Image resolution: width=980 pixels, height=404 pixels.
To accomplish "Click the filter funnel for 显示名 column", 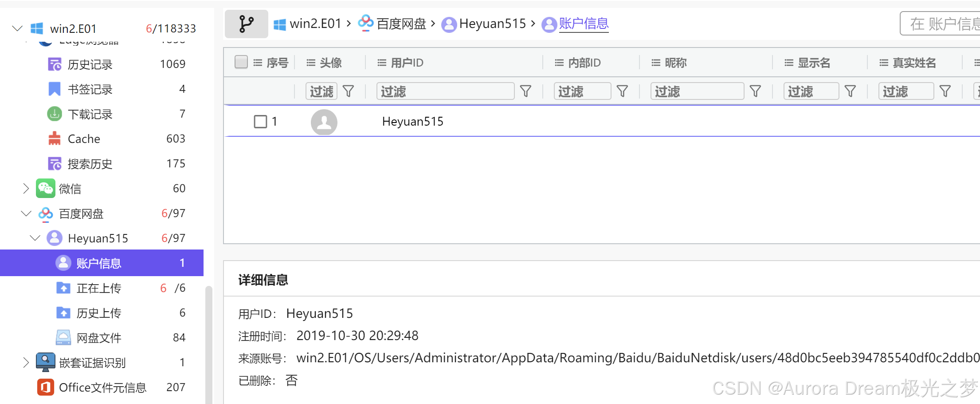I will tap(850, 91).
